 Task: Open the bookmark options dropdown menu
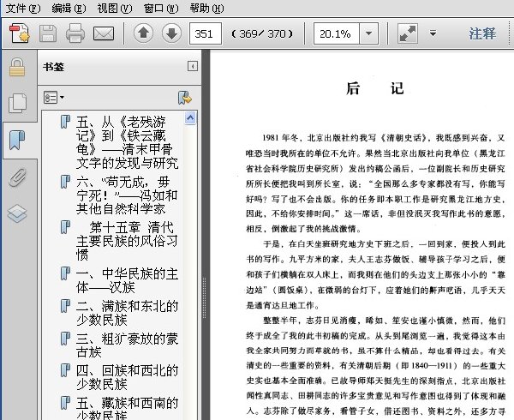(x=54, y=98)
